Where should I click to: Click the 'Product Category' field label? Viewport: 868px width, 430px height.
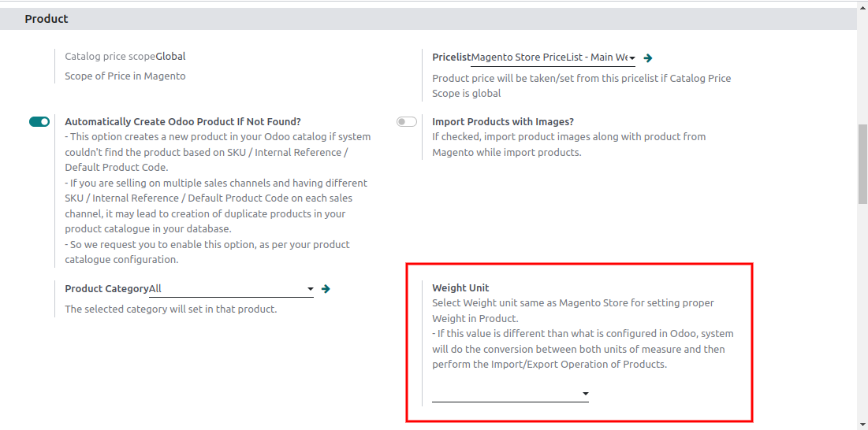[106, 289]
